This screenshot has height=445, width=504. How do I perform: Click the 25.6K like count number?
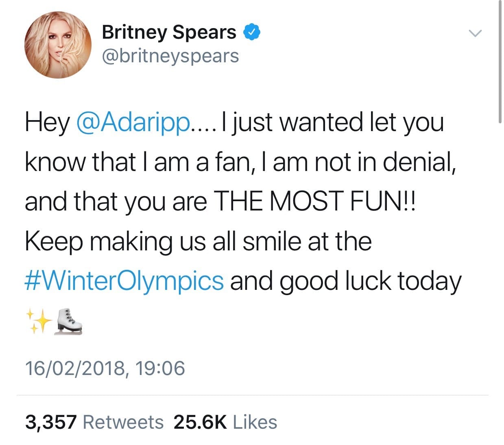pyautogui.click(x=200, y=422)
